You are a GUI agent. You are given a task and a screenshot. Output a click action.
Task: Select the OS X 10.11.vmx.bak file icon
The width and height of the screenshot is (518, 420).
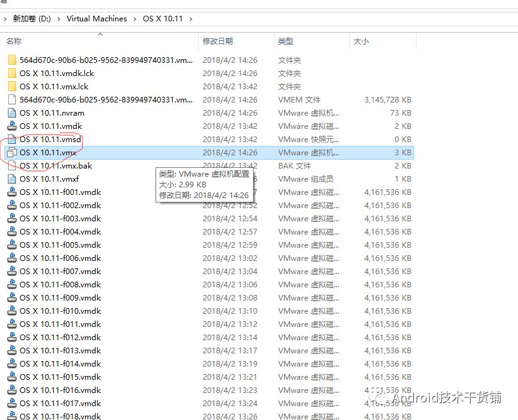tap(12, 165)
